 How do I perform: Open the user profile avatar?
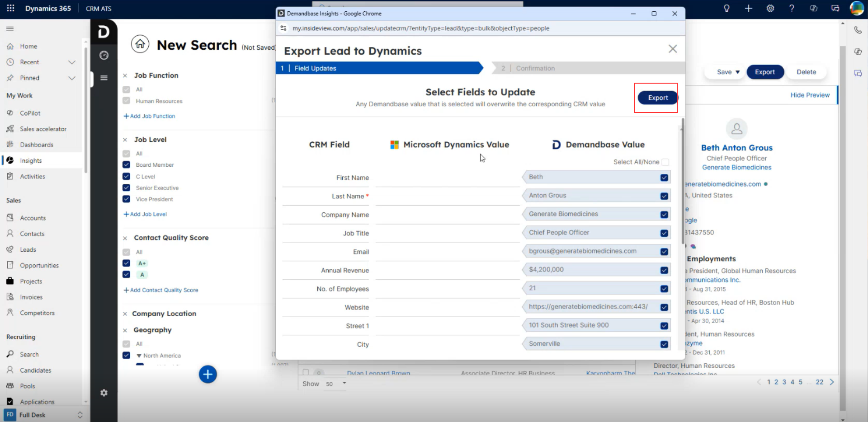[x=857, y=8]
